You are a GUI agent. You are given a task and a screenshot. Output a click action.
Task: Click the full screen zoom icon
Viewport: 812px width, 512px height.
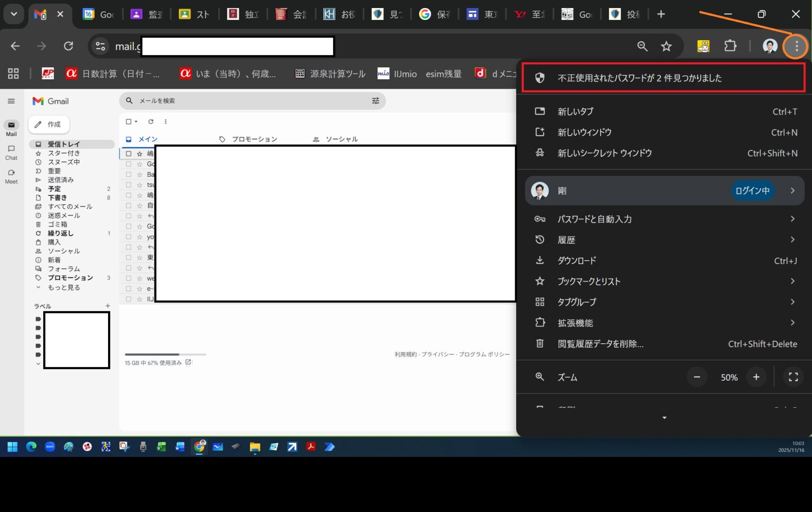pyautogui.click(x=793, y=377)
